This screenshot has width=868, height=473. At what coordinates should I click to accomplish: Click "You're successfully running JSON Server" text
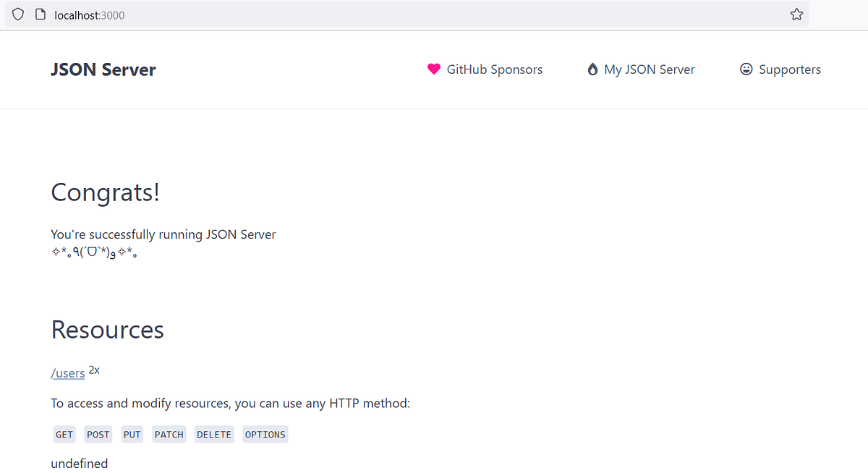163,234
